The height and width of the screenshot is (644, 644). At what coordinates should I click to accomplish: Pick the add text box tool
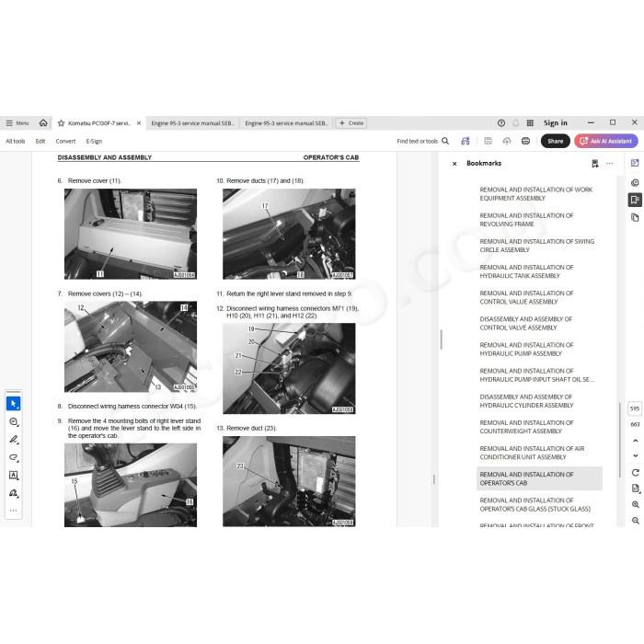pos(13,476)
